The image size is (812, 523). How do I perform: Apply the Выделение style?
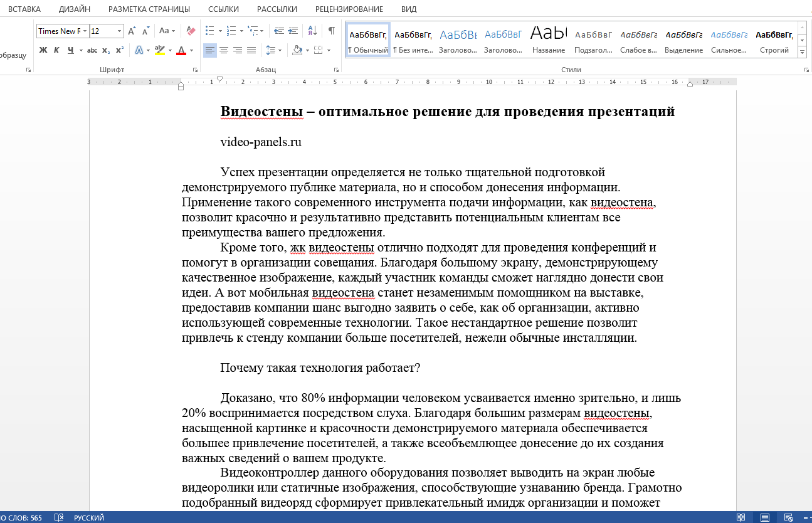[x=684, y=40]
